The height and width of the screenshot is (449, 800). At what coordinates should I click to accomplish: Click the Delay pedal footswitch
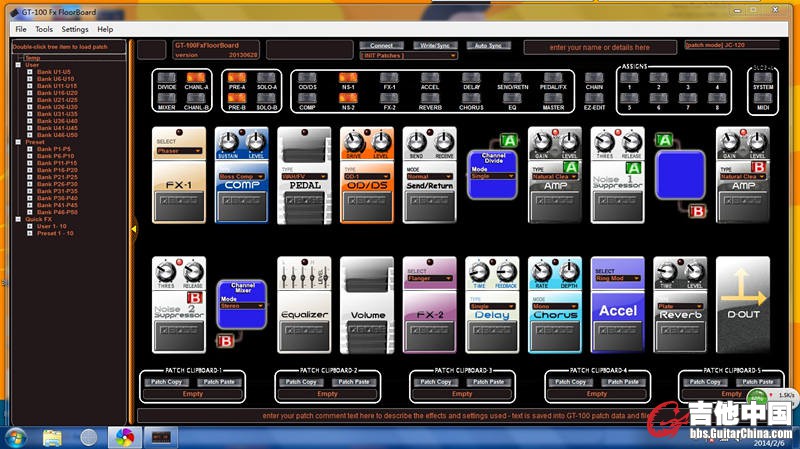(x=492, y=335)
